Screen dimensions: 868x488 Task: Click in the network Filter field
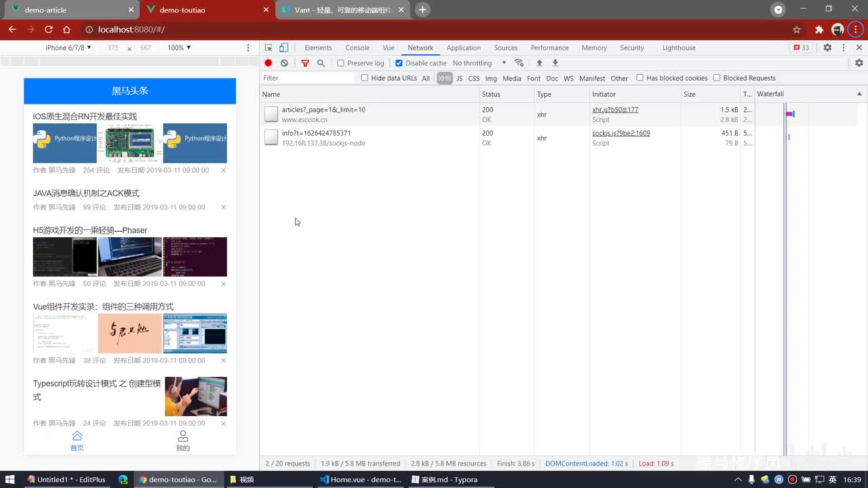(x=308, y=78)
